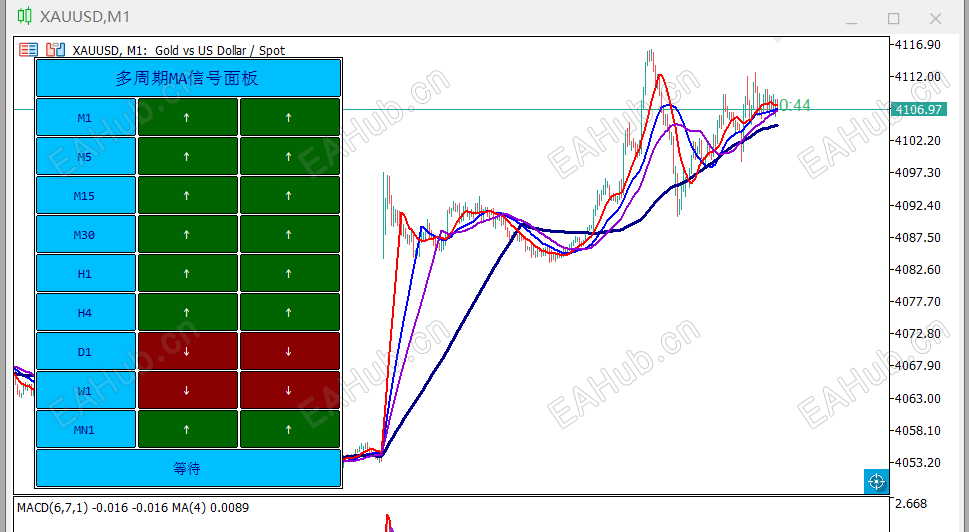Click the M5 timeframe label
969x532 pixels.
pyautogui.click(x=85, y=156)
